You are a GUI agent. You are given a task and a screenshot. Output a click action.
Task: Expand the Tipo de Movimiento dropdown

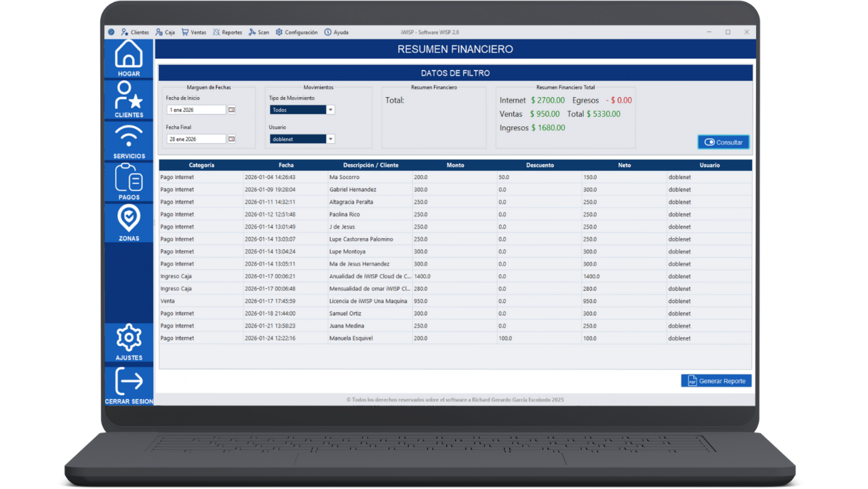point(330,110)
